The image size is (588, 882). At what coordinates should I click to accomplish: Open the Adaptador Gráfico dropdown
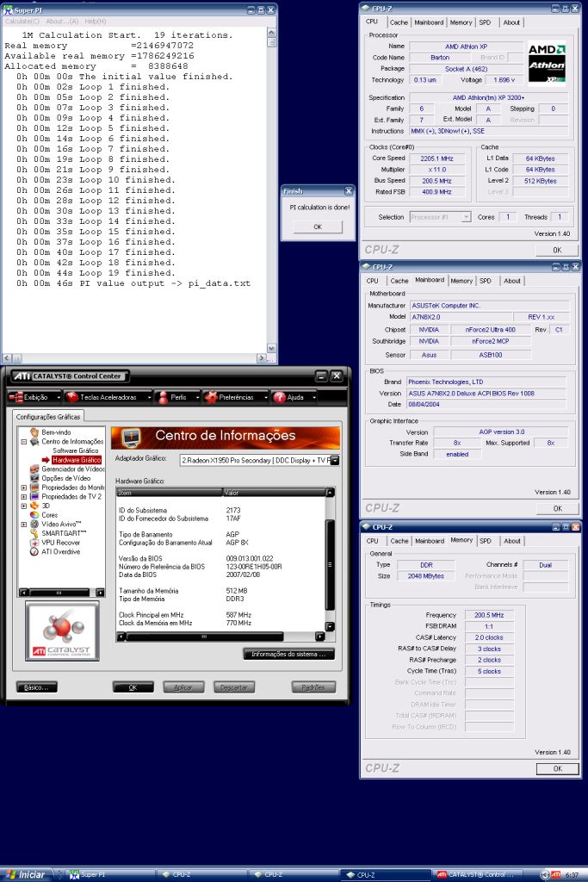[335, 461]
